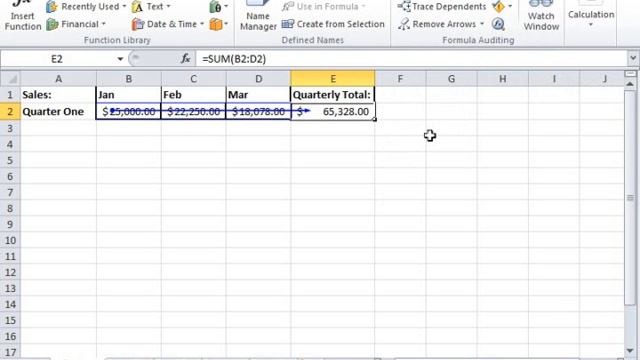640x360 pixels.
Task: Select the highlighted row 2 header
Action: coord(10,111)
